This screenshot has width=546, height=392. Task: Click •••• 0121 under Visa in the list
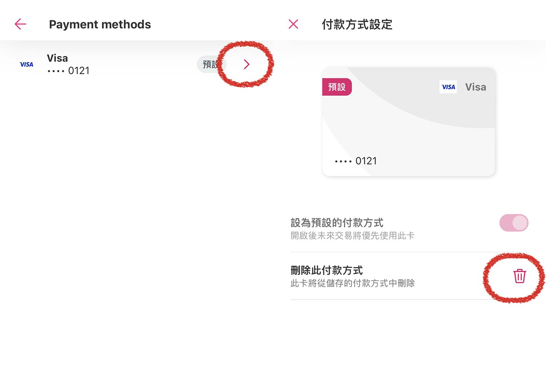click(68, 71)
